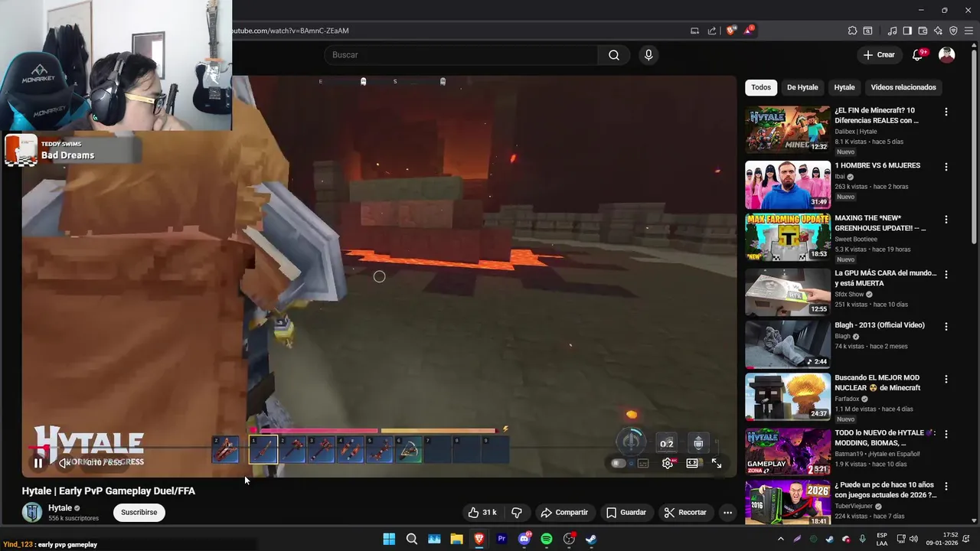Click the share page icon in address bar
Screen dimensions: 980x551
712,31
